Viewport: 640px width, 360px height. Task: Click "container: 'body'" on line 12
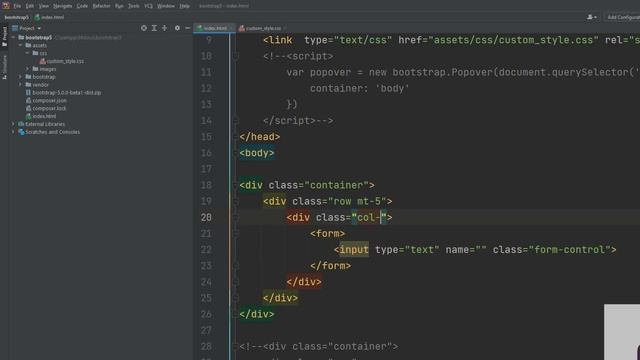point(359,89)
